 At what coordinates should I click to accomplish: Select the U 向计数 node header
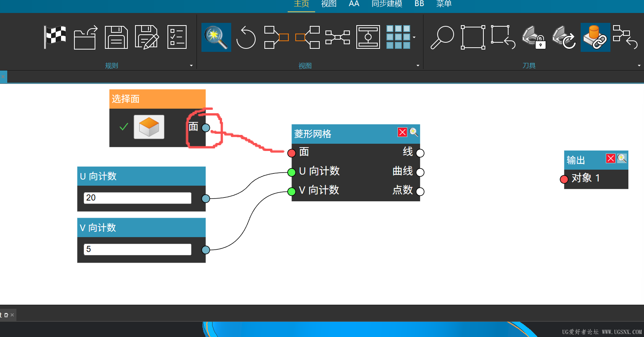point(142,176)
